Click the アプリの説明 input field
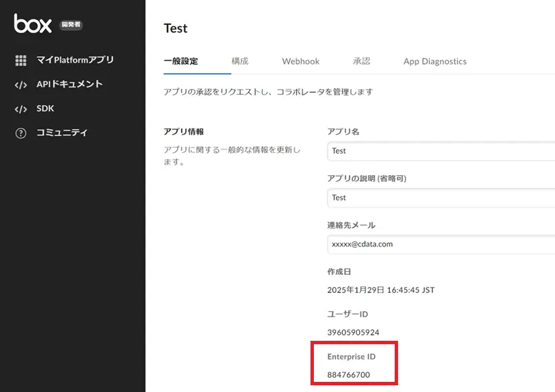555x392 pixels. click(x=441, y=197)
